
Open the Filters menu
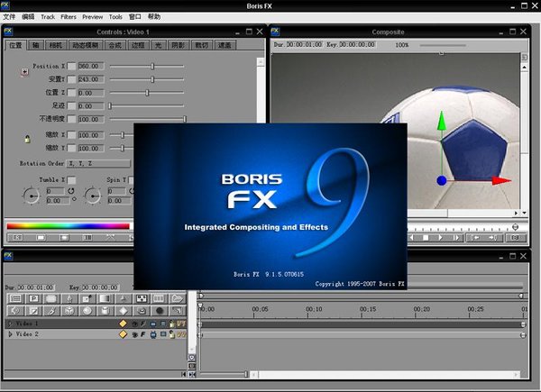(x=69, y=16)
